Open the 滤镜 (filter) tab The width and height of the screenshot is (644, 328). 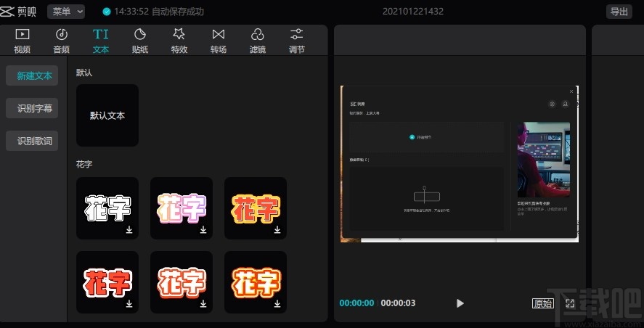click(258, 41)
